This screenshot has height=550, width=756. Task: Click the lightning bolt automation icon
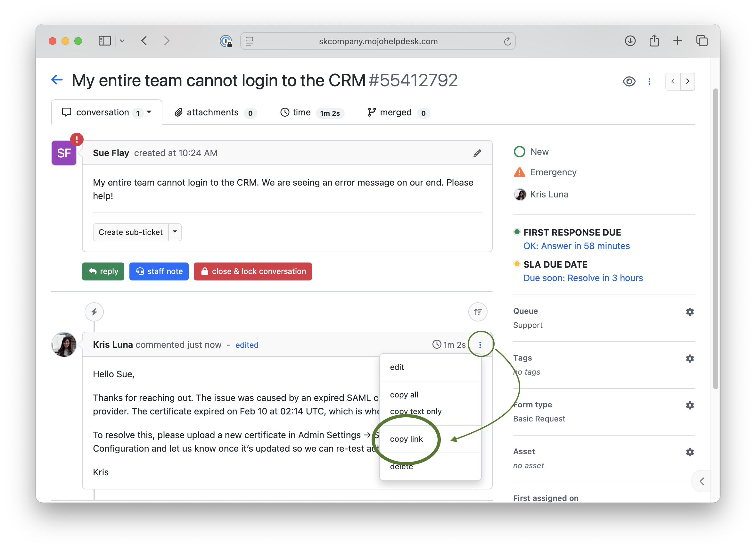(94, 312)
